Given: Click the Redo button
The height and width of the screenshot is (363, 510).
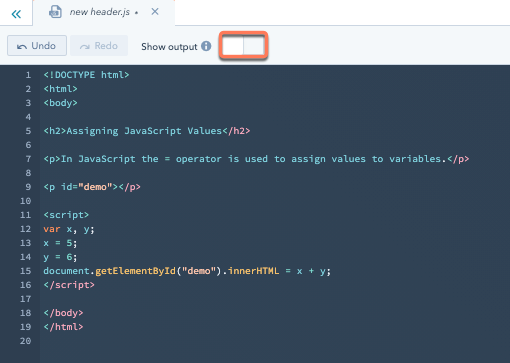Looking at the screenshot, I should tap(99, 46).
